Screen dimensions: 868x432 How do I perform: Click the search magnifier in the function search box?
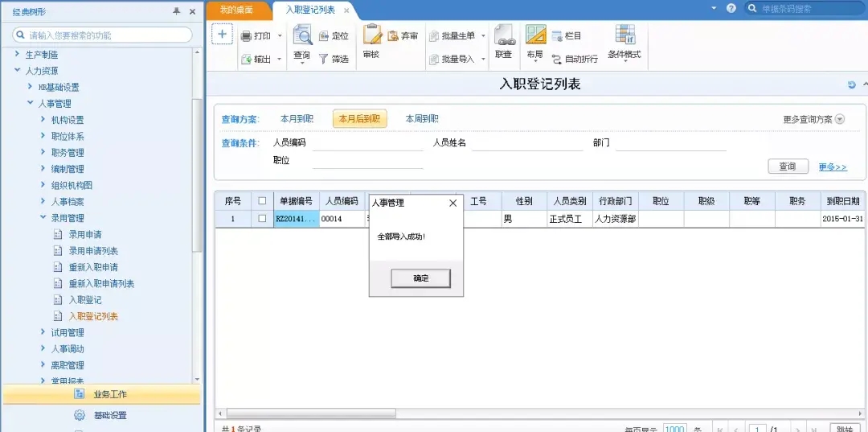point(20,35)
